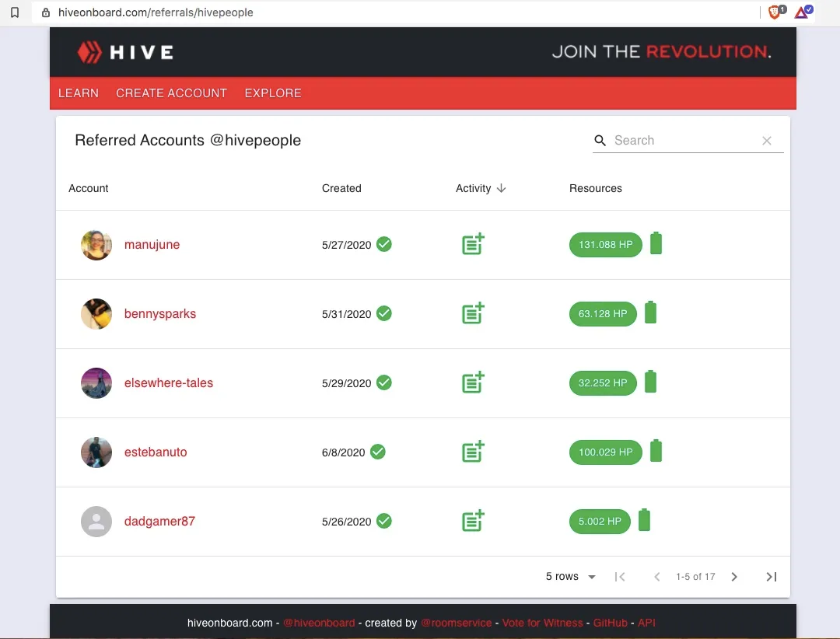The width and height of the screenshot is (840, 639).
Task: Open the CREATE ACCOUNT menu item
Action: (x=171, y=93)
